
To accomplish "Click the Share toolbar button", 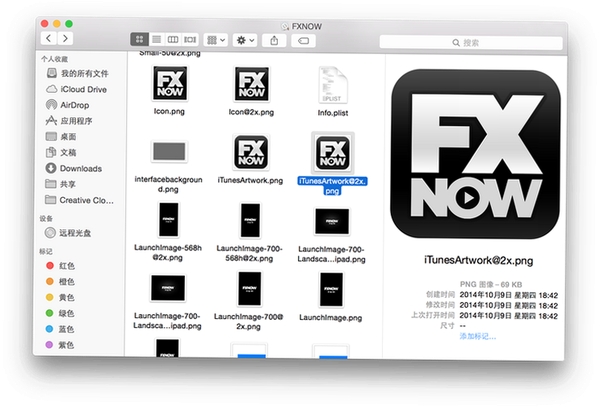I will point(274,41).
